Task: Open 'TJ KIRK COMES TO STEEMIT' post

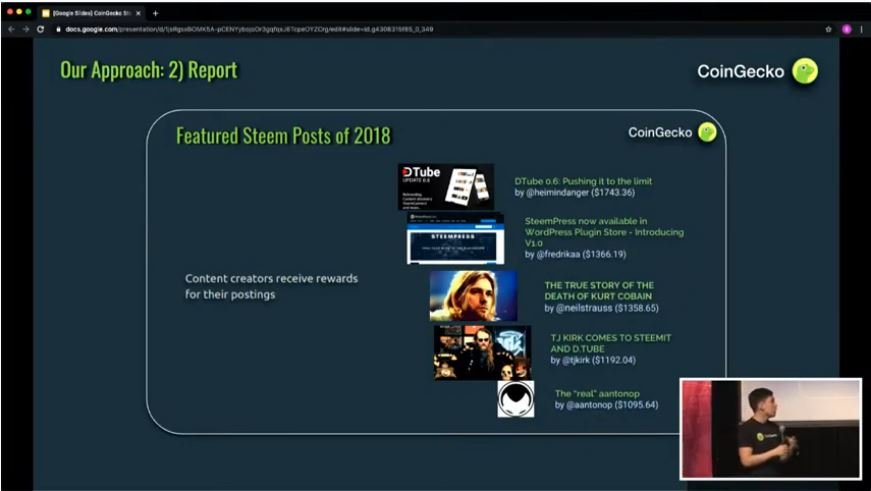Action: [610, 343]
